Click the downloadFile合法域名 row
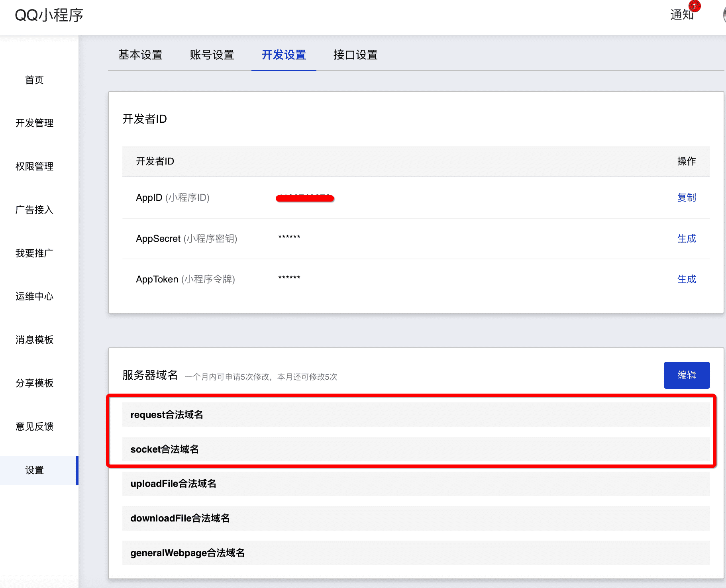This screenshot has height=588, width=726. 416,518
